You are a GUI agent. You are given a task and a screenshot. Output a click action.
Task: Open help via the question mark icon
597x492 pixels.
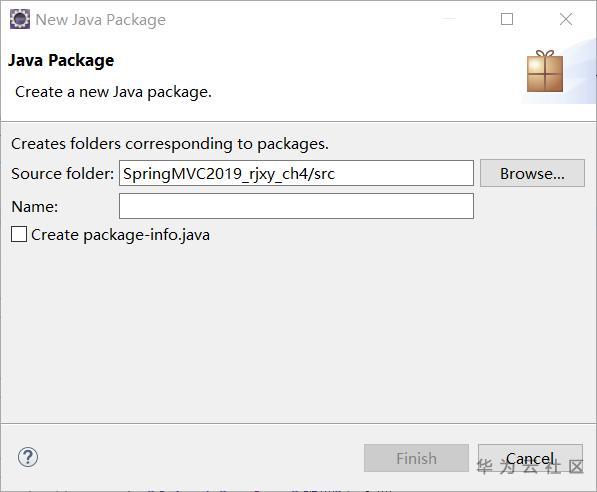coord(28,457)
